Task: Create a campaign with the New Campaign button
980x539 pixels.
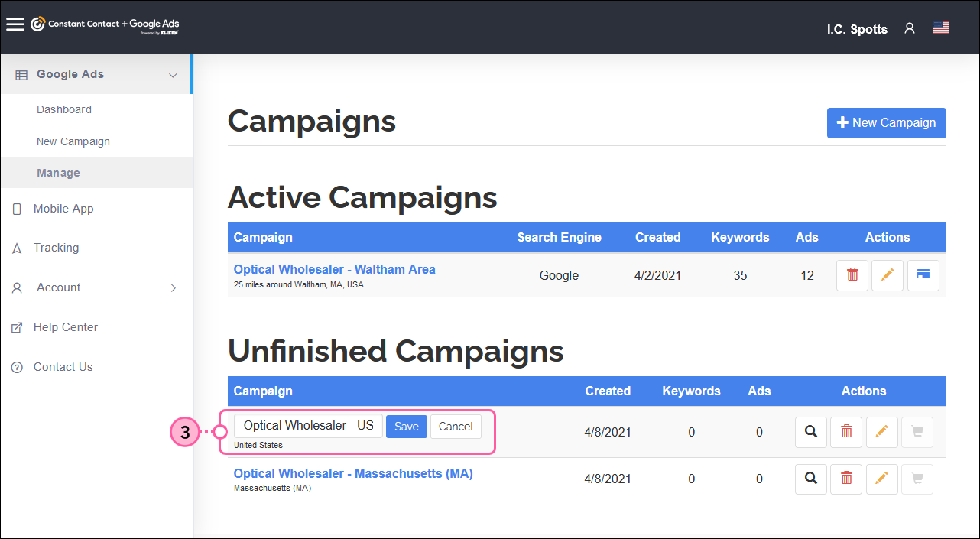Action: (x=886, y=122)
